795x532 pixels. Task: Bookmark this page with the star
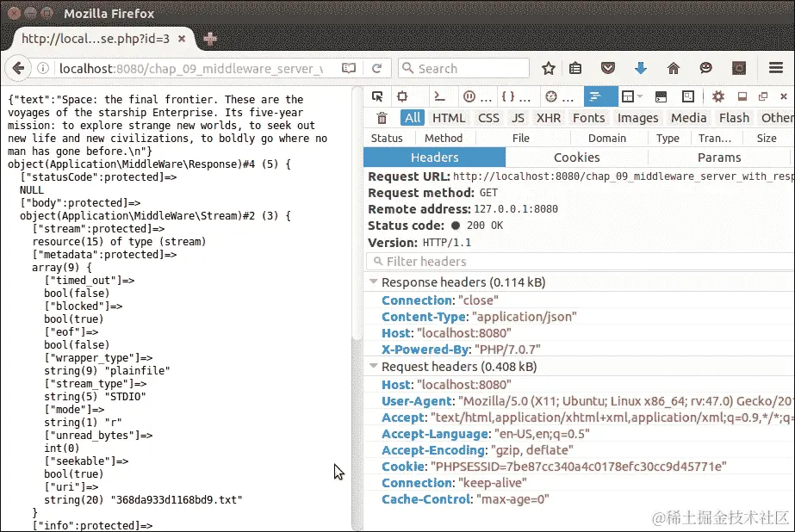(x=548, y=68)
